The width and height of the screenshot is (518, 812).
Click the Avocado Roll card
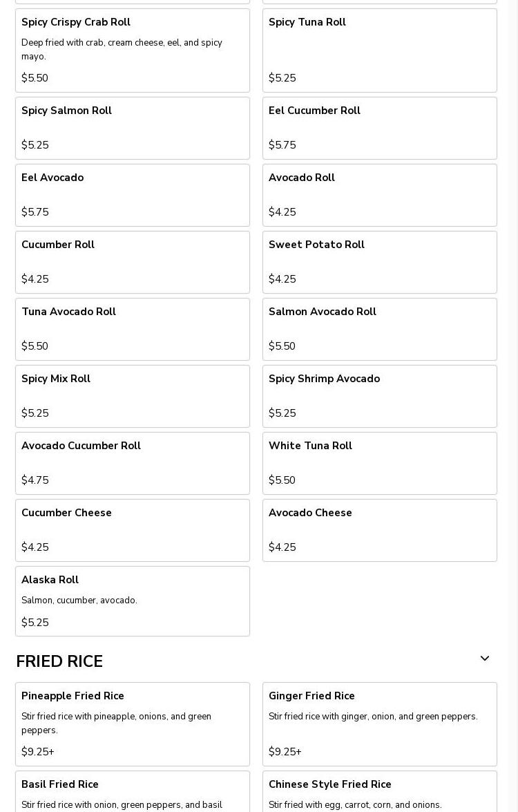(380, 195)
